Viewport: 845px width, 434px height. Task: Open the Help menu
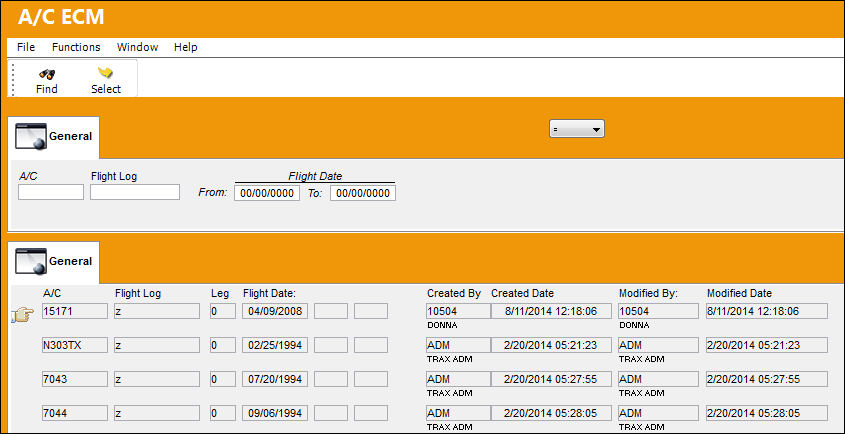click(185, 47)
